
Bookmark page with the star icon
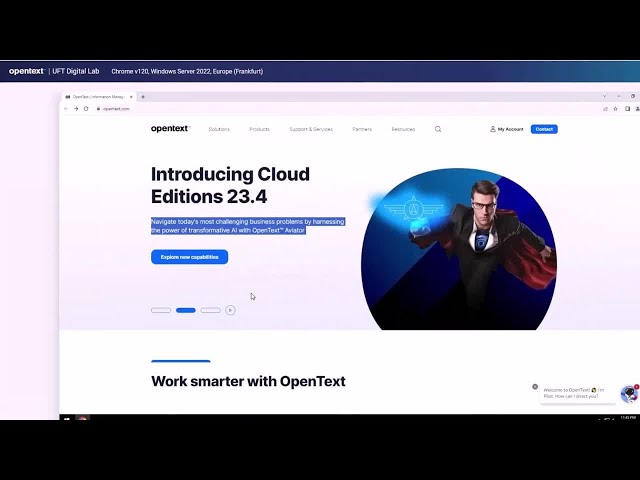click(x=616, y=109)
